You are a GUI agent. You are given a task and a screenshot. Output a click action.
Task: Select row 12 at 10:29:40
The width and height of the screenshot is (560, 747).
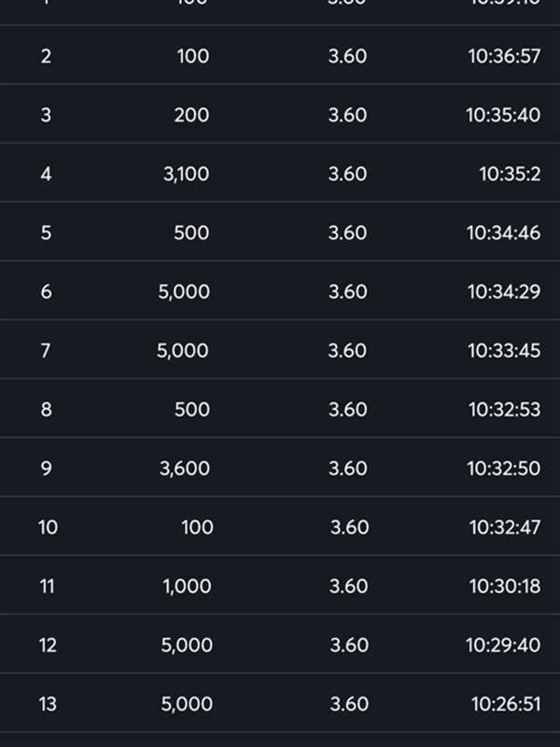(280, 644)
